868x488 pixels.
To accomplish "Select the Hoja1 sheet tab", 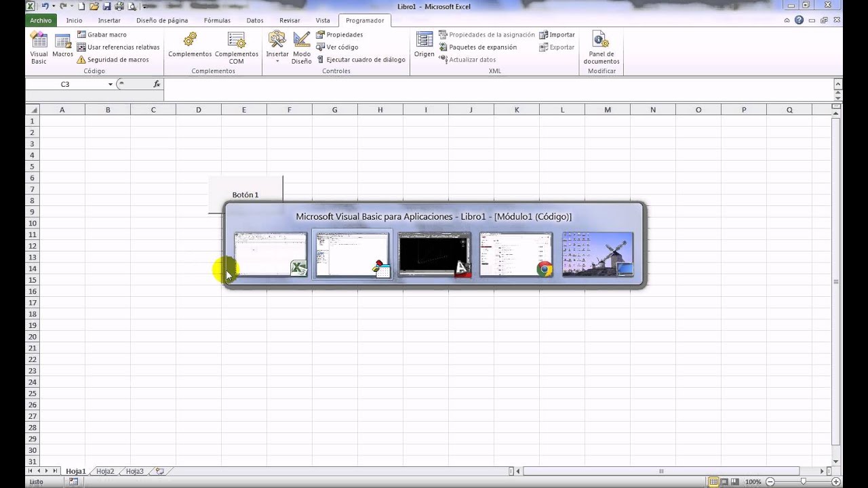I will [x=75, y=471].
